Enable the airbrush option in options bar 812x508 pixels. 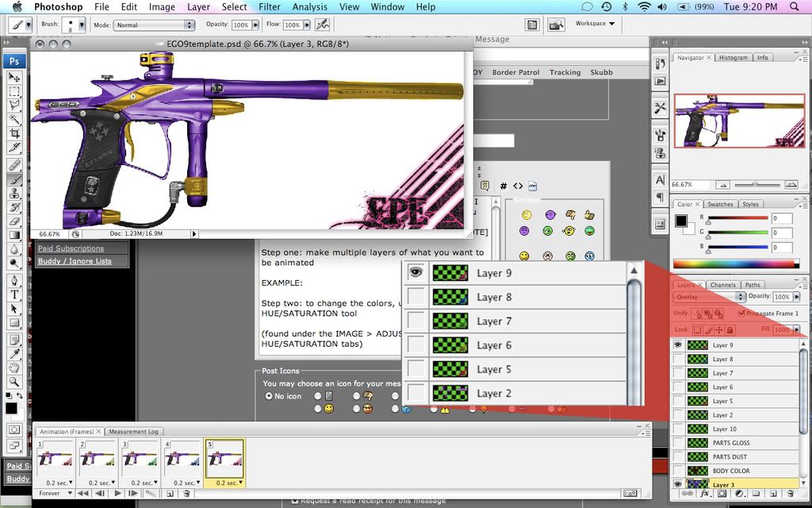pos(322,25)
